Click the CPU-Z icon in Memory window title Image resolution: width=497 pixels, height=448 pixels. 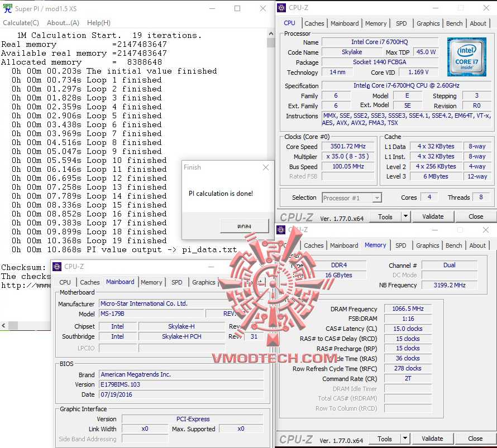coord(281,229)
